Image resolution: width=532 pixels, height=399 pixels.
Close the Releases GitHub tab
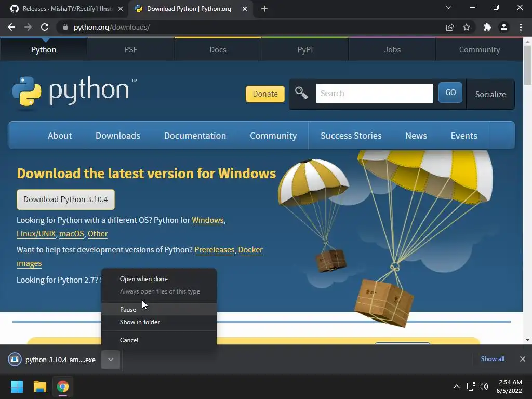pyautogui.click(x=121, y=9)
